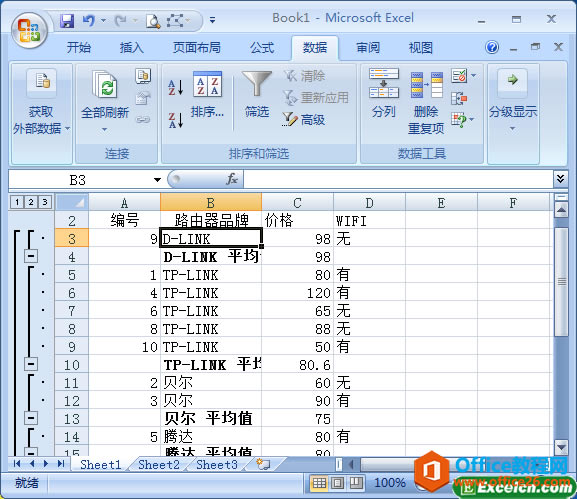Click the Sort Z to A descending icon
The image size is (577, 499).
pyautogui.click(x=176, y=120)
